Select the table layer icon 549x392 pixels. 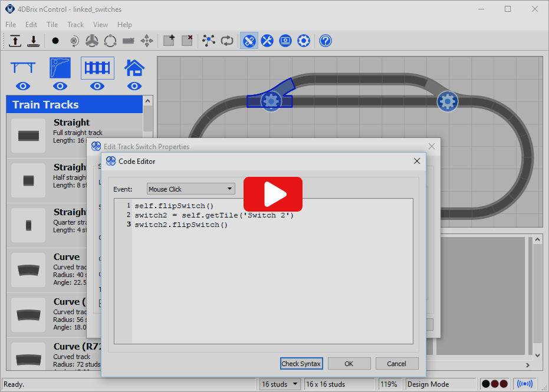[23, 68]
